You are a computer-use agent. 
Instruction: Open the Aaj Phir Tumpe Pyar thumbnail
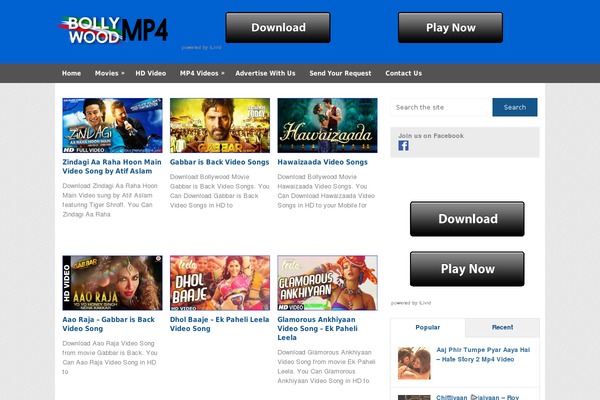point(414,363)
